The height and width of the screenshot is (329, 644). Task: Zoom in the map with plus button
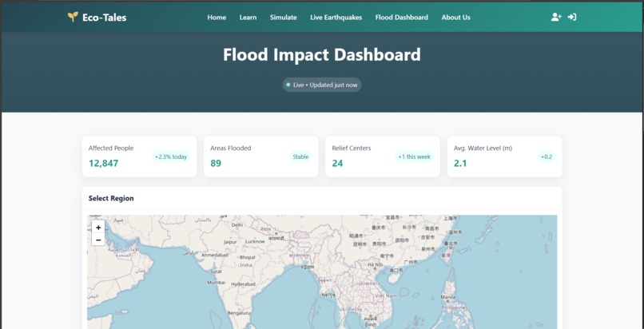coord(98,228)
